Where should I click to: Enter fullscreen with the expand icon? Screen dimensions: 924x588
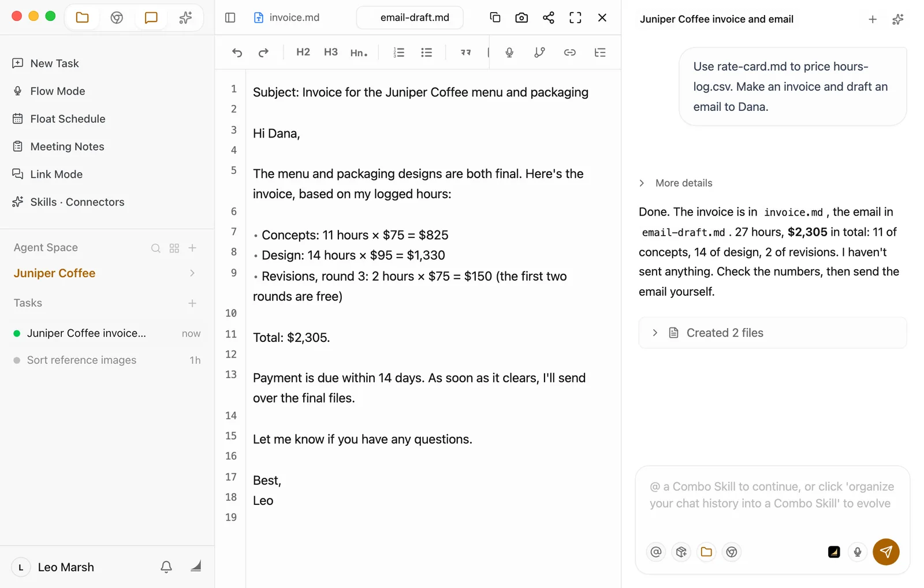[x=575, y=17]
